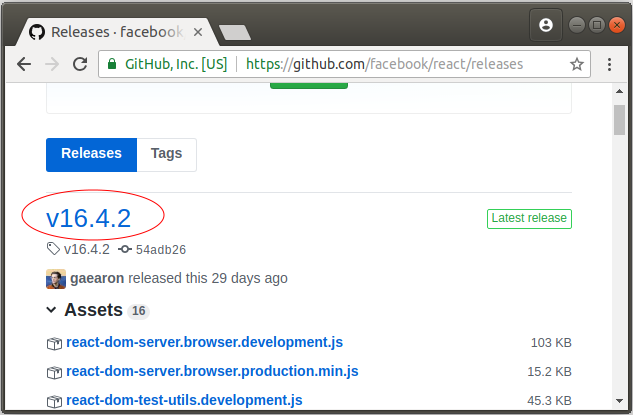
Task: Open the v16.4.2 release title
Action: [x=88, y=218]
